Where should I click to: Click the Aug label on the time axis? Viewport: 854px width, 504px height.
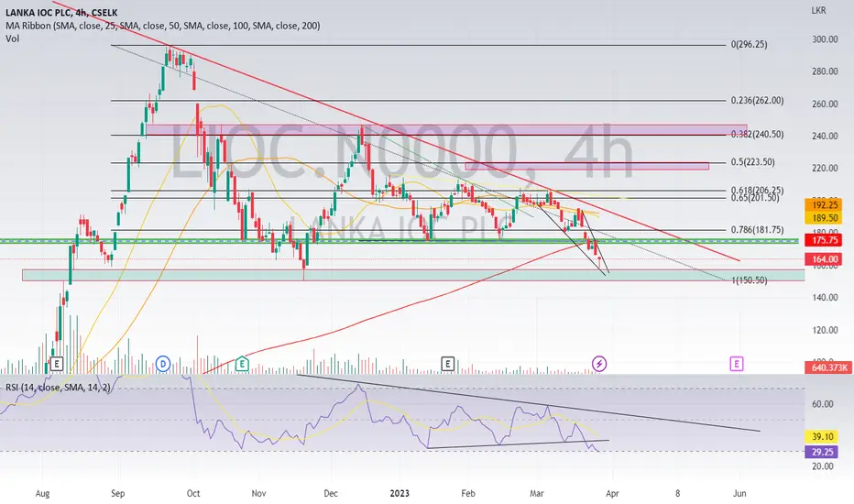tap(42, 494)
